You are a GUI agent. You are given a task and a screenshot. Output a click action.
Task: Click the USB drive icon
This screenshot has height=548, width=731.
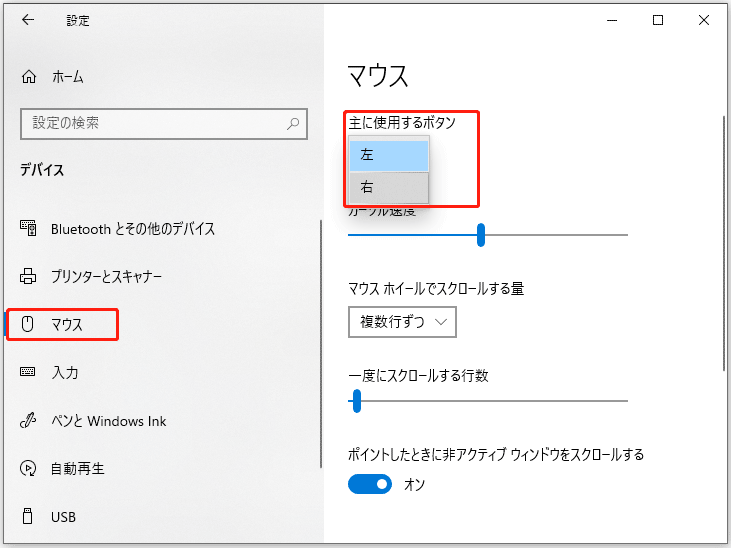[x=28, y=516]
